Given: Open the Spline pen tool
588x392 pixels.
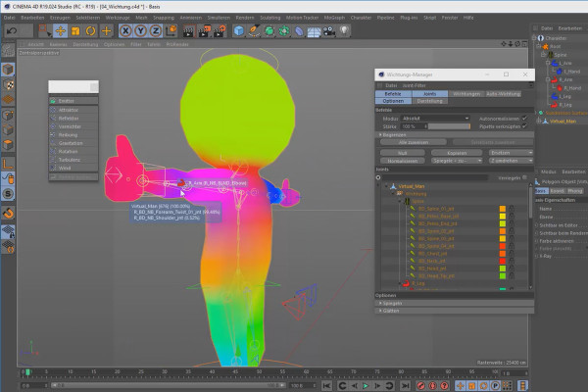Looking at the screenshot, I should point(254,30).
